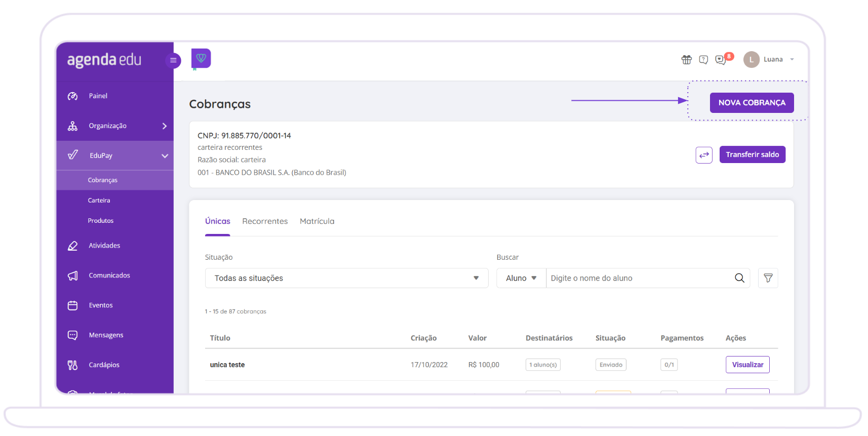
Task: Click the Destinatários column header
Action: [549, 338]
